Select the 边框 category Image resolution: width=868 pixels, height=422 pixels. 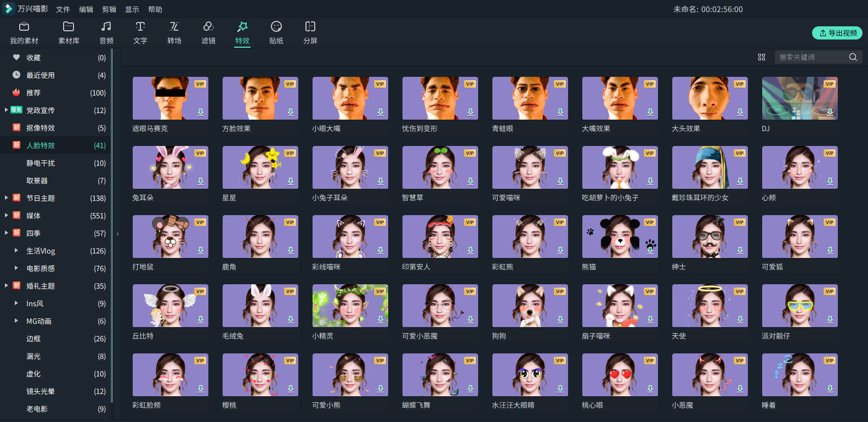(x=55, y=339)
